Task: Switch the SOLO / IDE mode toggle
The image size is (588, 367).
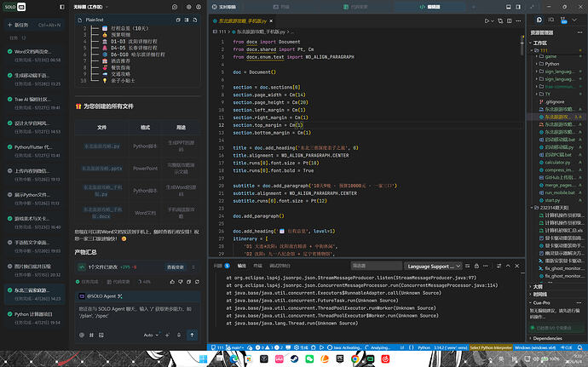Action: (x=15, y=7)
